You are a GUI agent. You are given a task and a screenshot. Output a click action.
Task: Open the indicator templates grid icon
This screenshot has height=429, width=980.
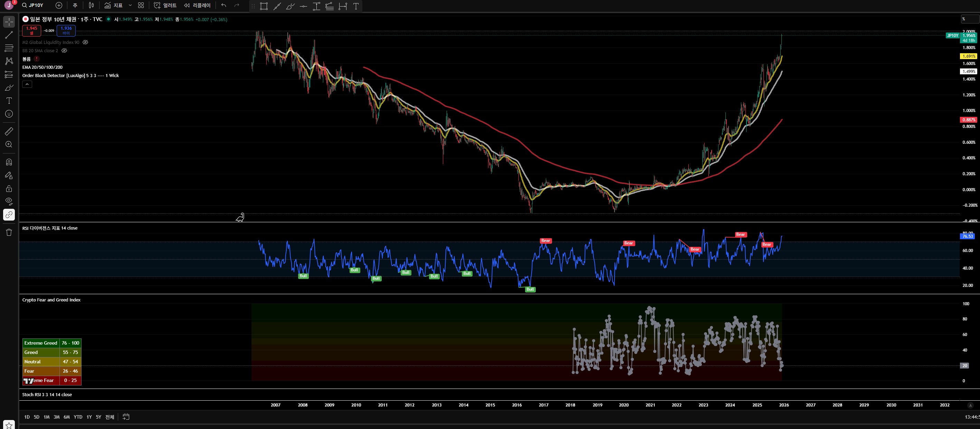[141, 5]
